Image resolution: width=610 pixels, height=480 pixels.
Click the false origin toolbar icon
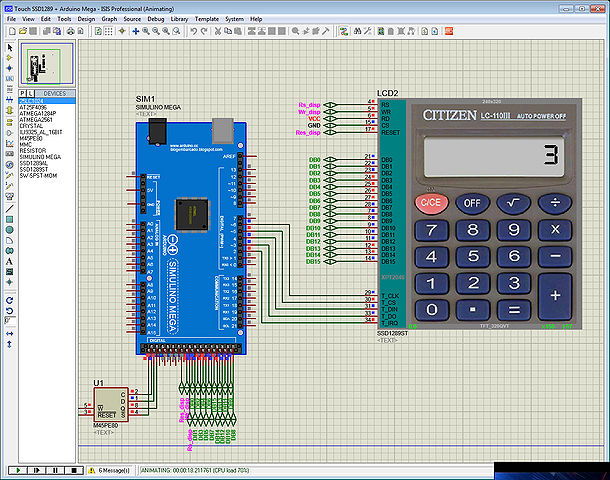(122, 32)
